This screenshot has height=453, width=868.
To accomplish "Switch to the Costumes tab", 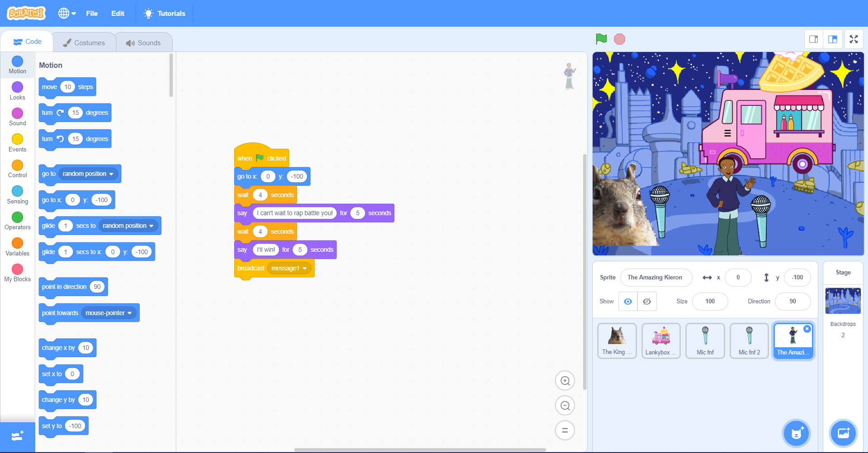I will [84, 42].
